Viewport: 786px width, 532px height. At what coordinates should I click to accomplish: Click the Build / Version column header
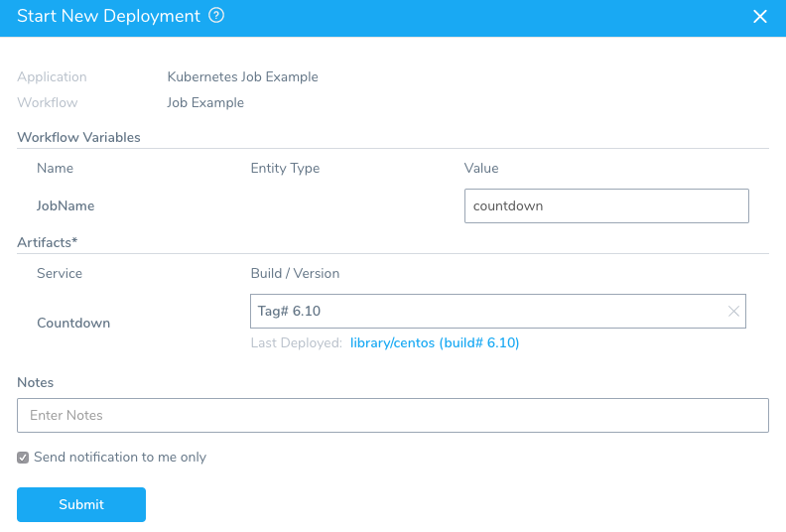coord(296,273)
